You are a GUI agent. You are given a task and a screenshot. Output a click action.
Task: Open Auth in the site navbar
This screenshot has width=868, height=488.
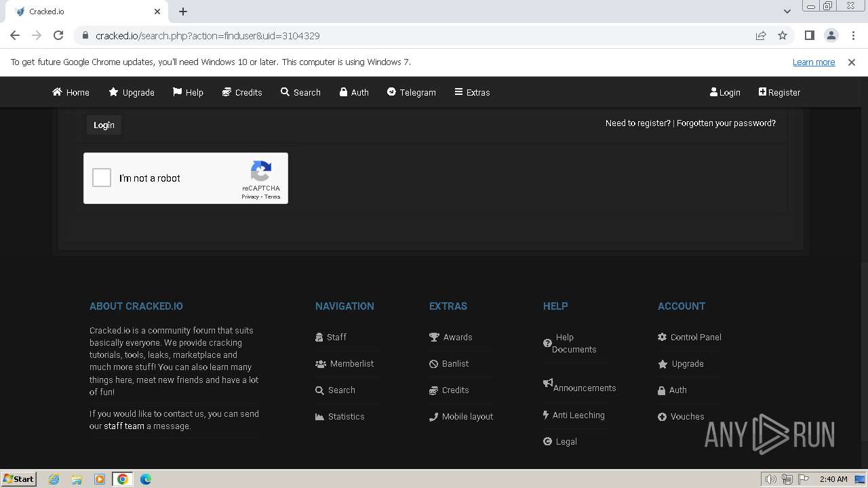tap(354, 92)
